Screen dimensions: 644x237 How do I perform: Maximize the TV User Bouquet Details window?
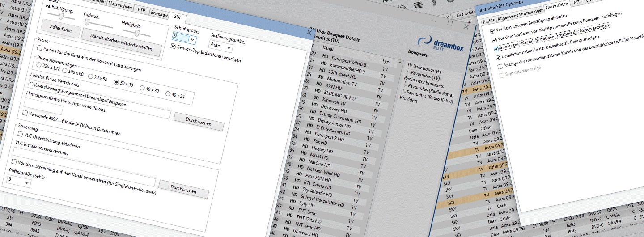click(450, 23)
